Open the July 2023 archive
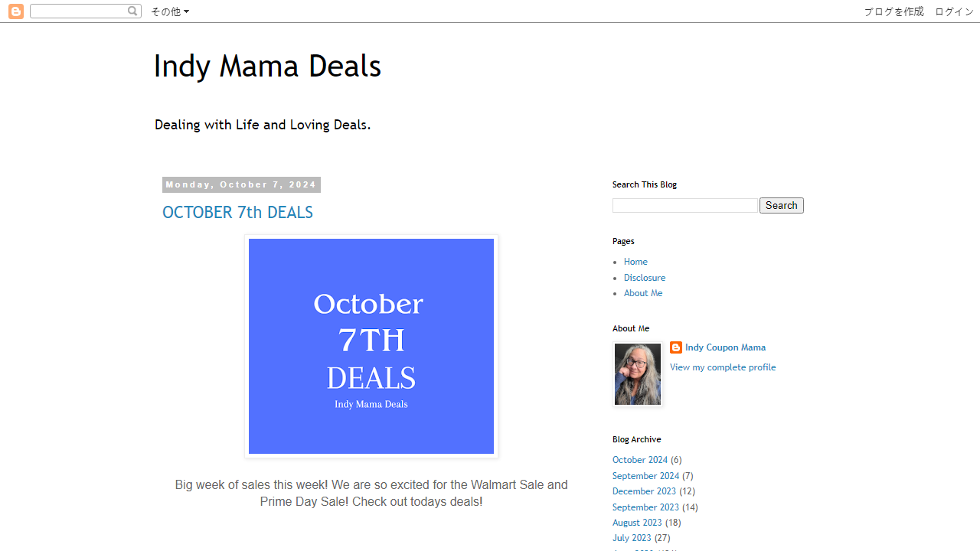 point(631,537)
